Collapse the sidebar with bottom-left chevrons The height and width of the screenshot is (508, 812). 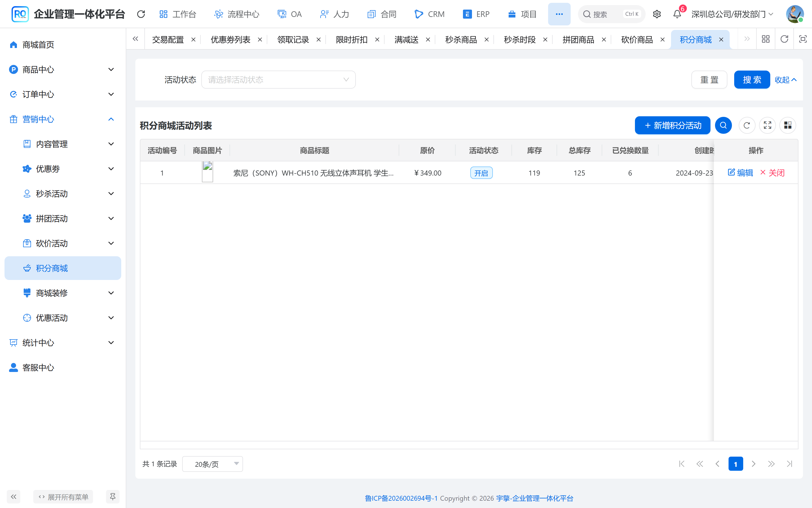(14, 497)
